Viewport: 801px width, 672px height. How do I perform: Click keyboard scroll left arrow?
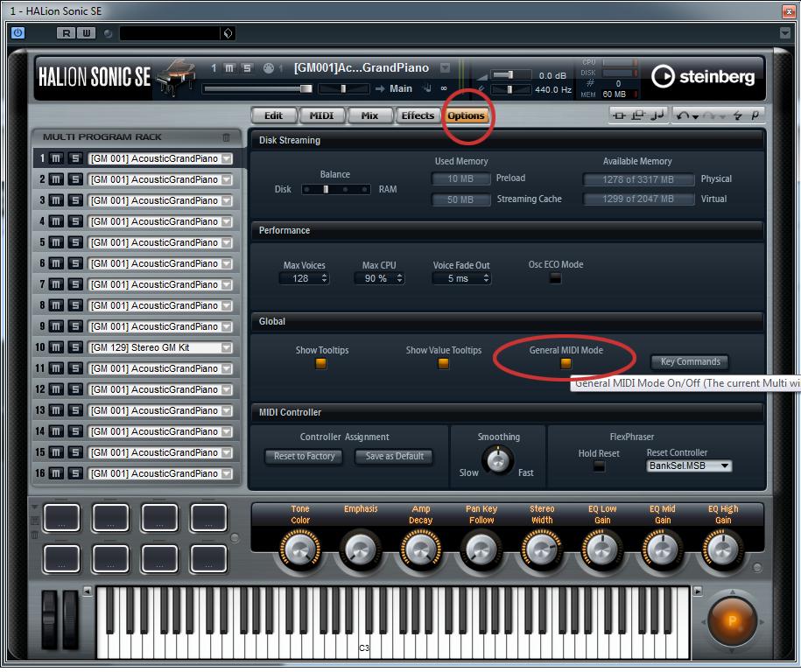pos(88,591)
